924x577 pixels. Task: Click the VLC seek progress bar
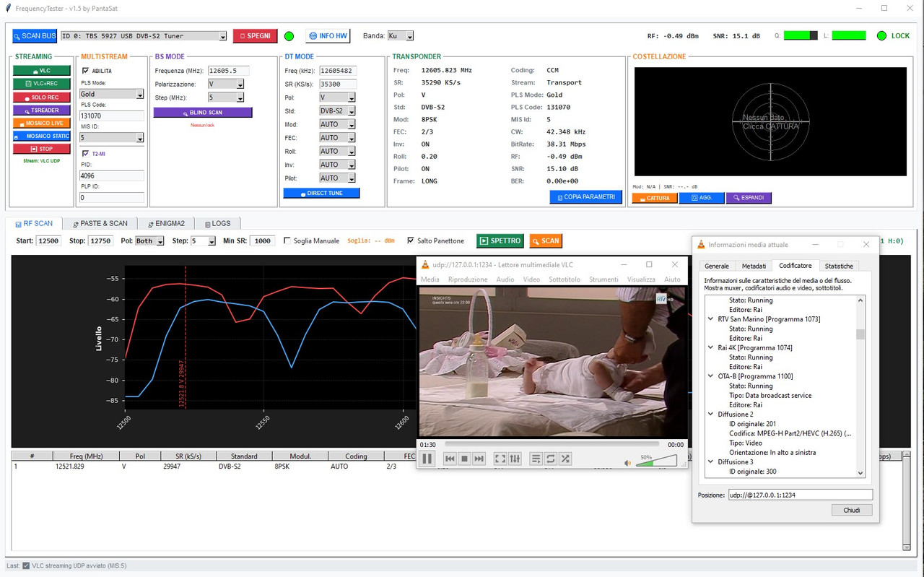pyautogui.click(x=552, y=444)
